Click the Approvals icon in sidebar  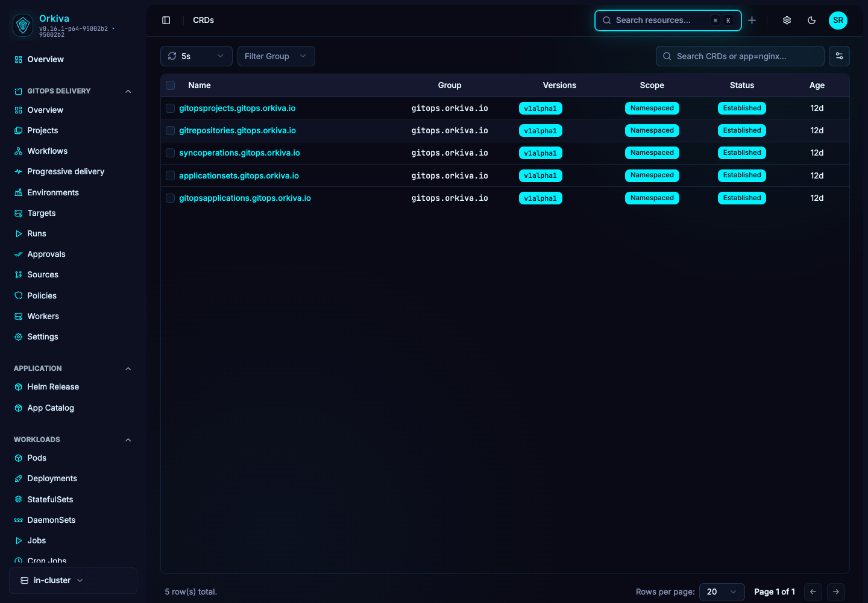(19, 254)
